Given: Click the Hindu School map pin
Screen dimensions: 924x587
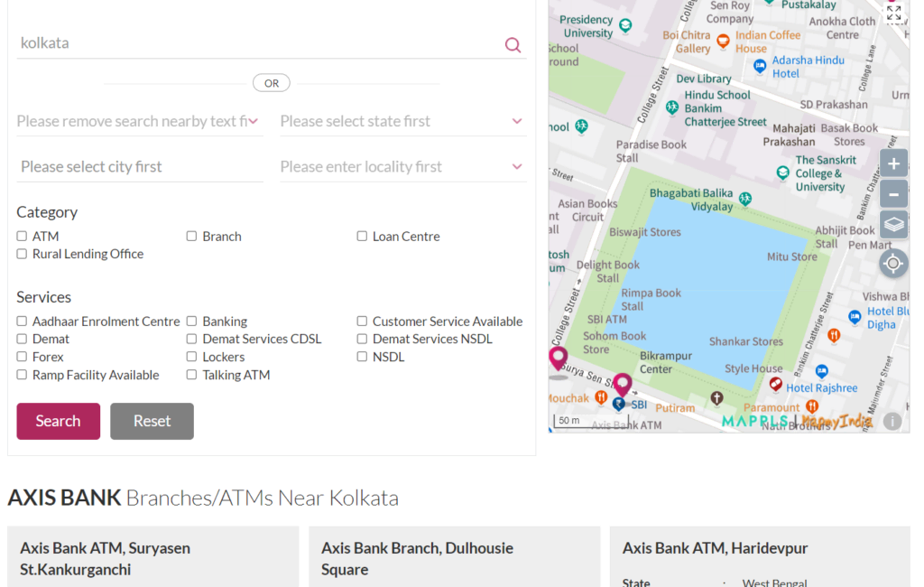Looking at the screenshot, I should (671, 107).
